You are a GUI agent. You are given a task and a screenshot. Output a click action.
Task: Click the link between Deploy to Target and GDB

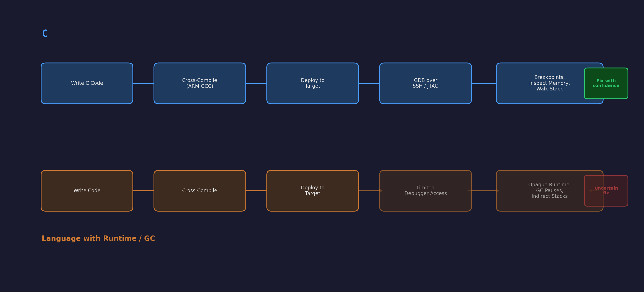coord(369,83)
